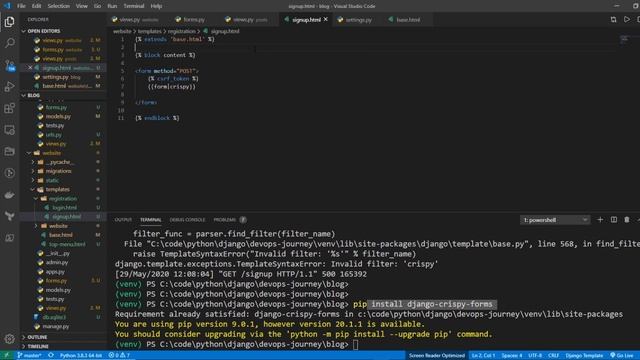Open top-menu.html in the file tree
The width and height of the screenshot is (640, 360).
(x=67, y=244)
